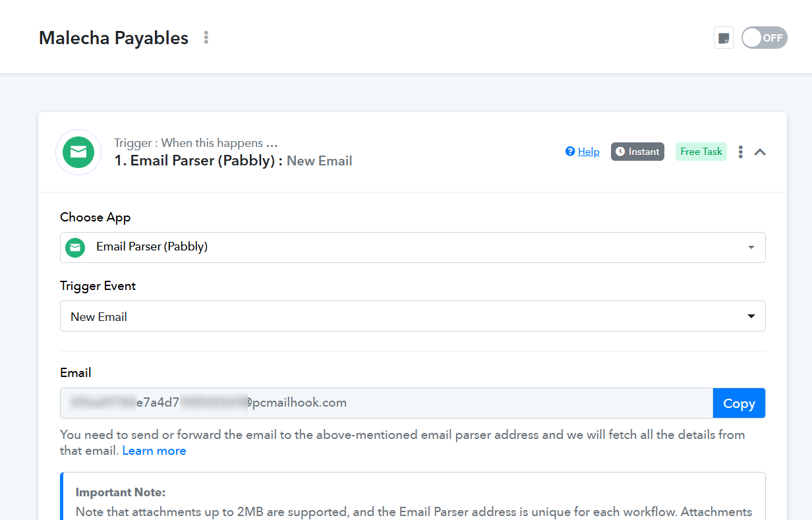Open the Learn more link
The image size is (812, 520).
pos(154,451)
